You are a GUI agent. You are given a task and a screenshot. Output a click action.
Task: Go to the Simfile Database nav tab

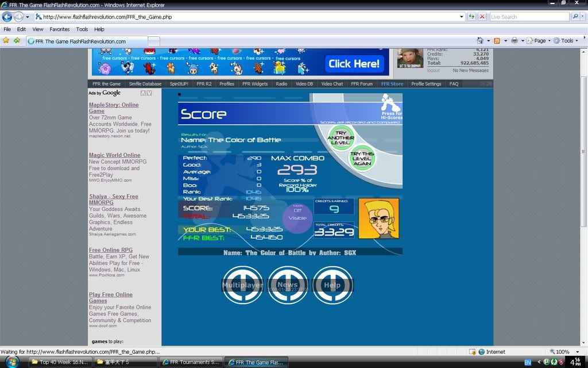[x=145, y=84]
